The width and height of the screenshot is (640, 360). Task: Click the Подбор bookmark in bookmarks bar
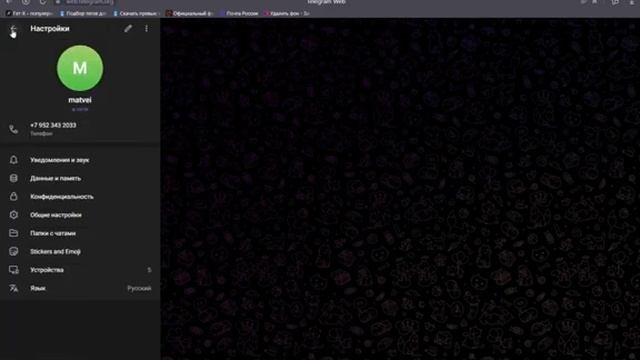click(x=83, y=13)
